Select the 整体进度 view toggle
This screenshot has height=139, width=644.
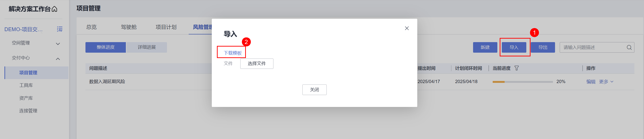(106, 47)
